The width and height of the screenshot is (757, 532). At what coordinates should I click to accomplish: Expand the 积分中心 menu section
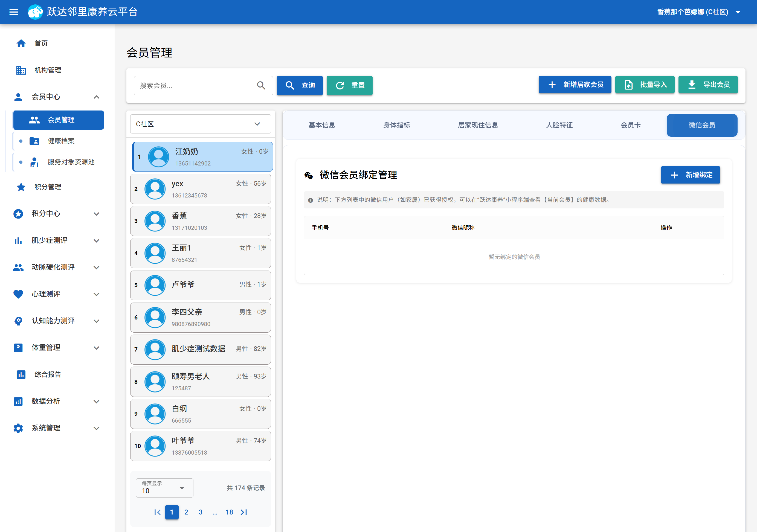coord(97,214)
